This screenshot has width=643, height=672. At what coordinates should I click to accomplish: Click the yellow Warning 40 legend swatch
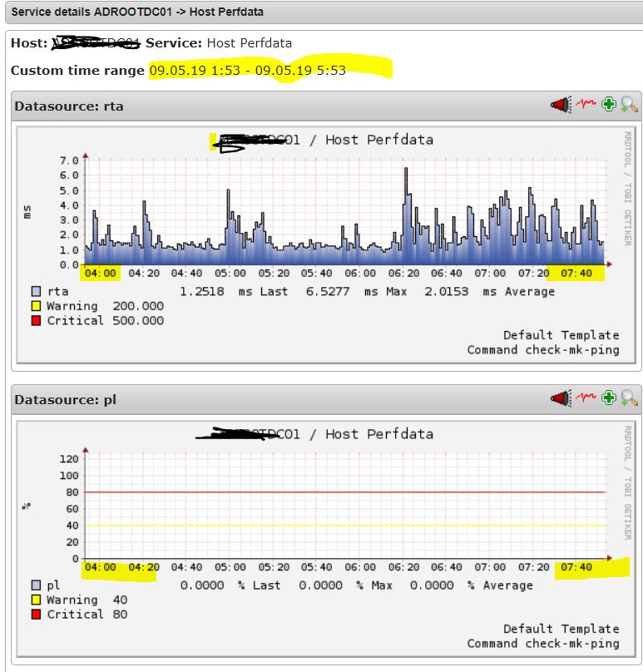pos(36,600)
